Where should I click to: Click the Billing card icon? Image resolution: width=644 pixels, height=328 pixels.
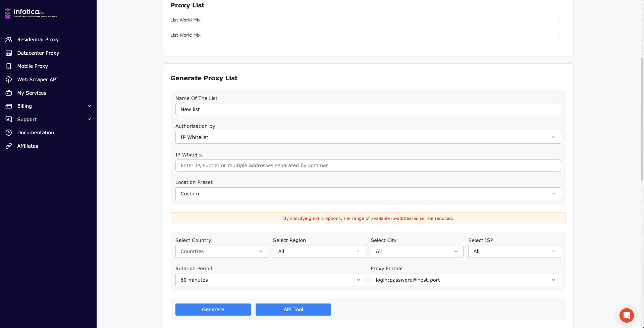click(9, 106)
